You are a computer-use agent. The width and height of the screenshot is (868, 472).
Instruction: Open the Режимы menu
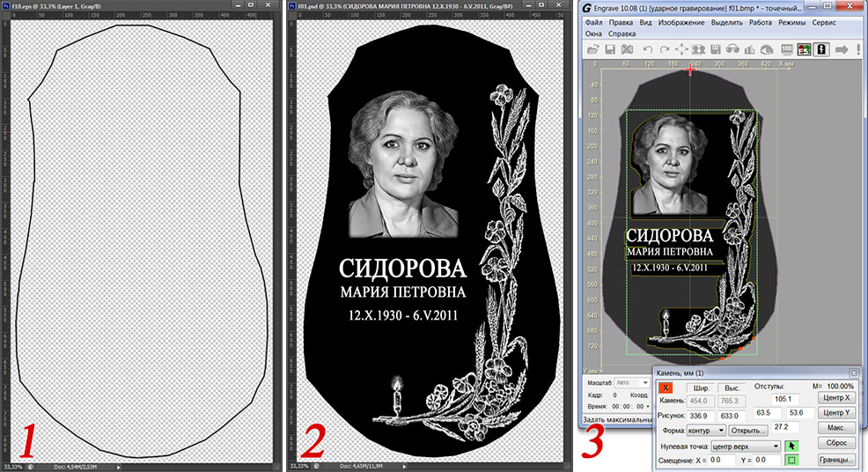coord(791,22)
